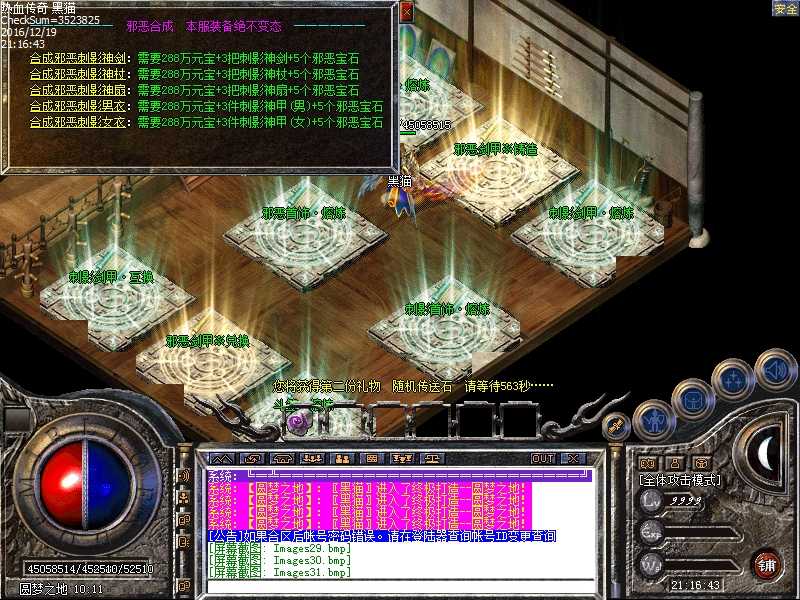
Task: Click the weight progress bar
Action: click(x=703, y=565)
